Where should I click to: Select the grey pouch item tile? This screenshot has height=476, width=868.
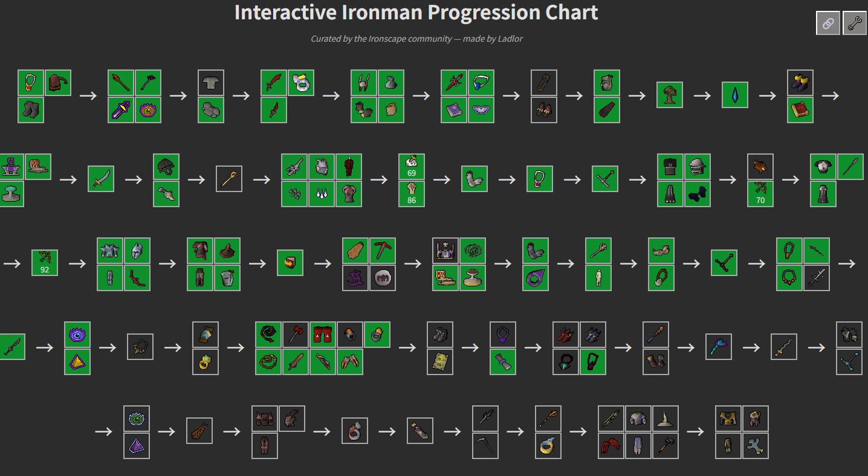(391, 83)
